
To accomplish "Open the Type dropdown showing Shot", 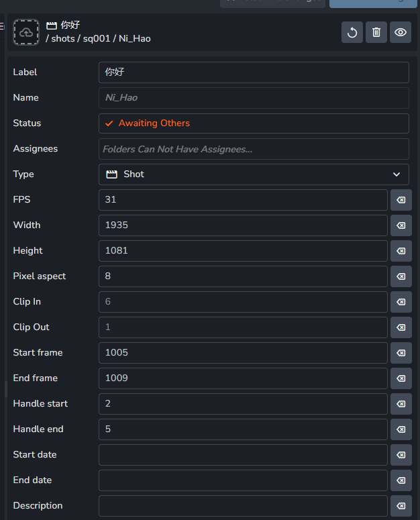I will click(x=254, y=174).
